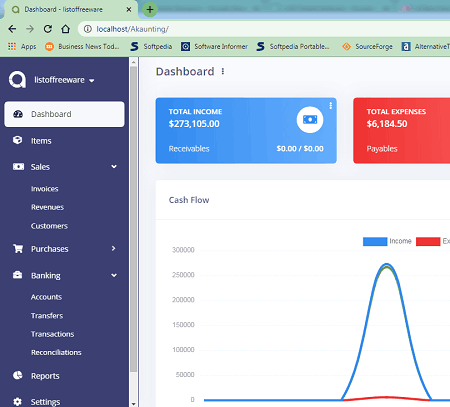Click the Akaunting logo icon in sidebar
This screenshot has height=407, width=450.
17,79
